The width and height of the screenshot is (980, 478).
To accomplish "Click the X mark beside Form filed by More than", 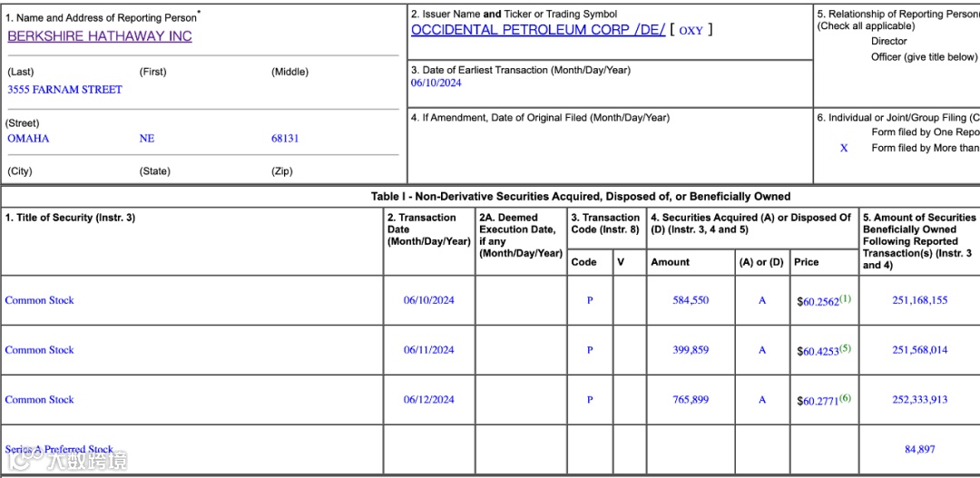I will pos(844,148).
